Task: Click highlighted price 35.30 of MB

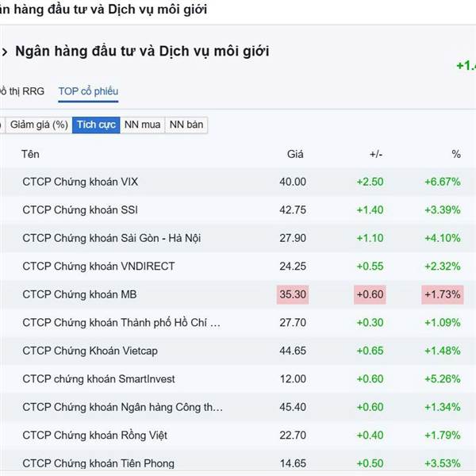Action: (x=292, y=294)
